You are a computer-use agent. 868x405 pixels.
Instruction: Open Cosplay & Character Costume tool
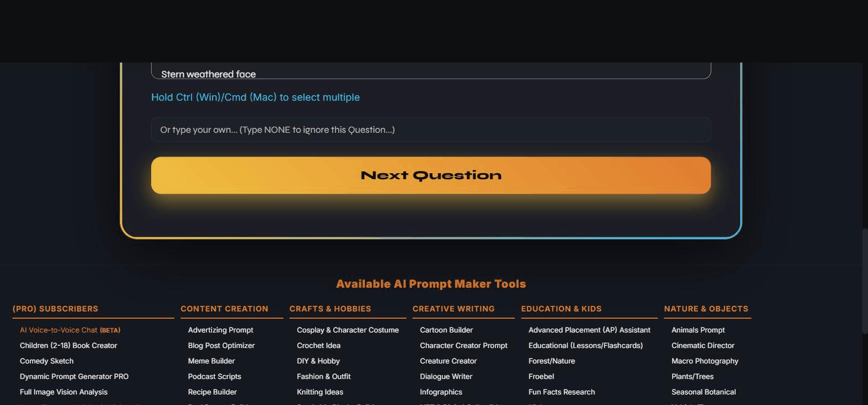tap(348, 330)
